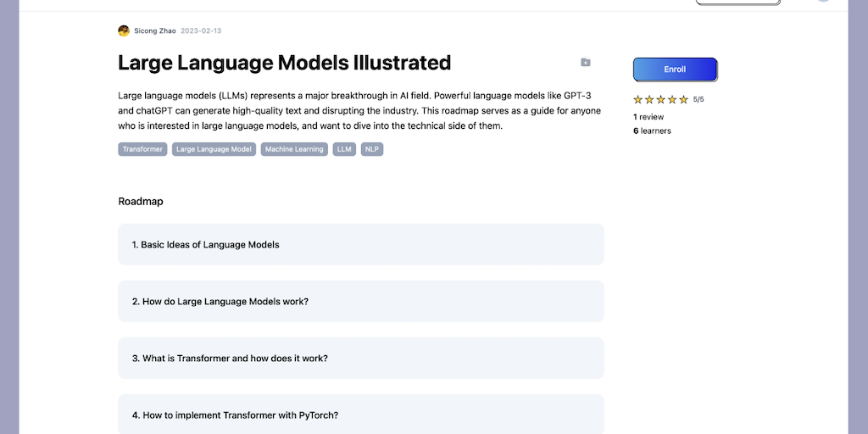This screenshot has height=434, width=868.
Task: Select the Large Language Model tag
Action: (214, 149)
